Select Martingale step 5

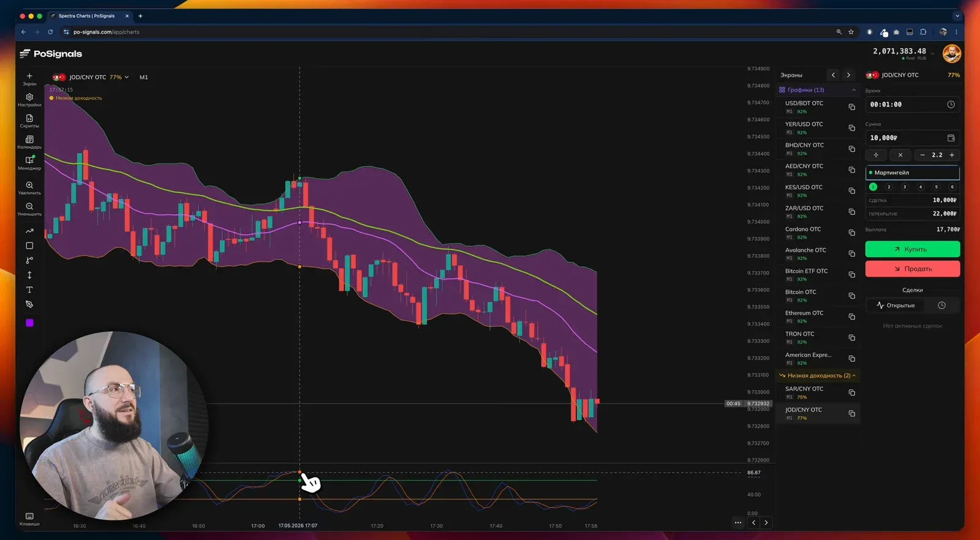(x=936, y=187)
